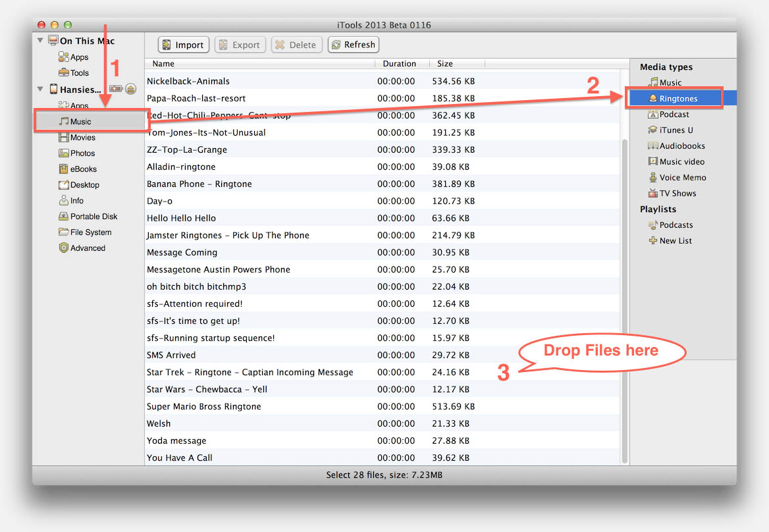Screen dimensions: 769x532
Task: Browse the File System
Action: point(85,232)
